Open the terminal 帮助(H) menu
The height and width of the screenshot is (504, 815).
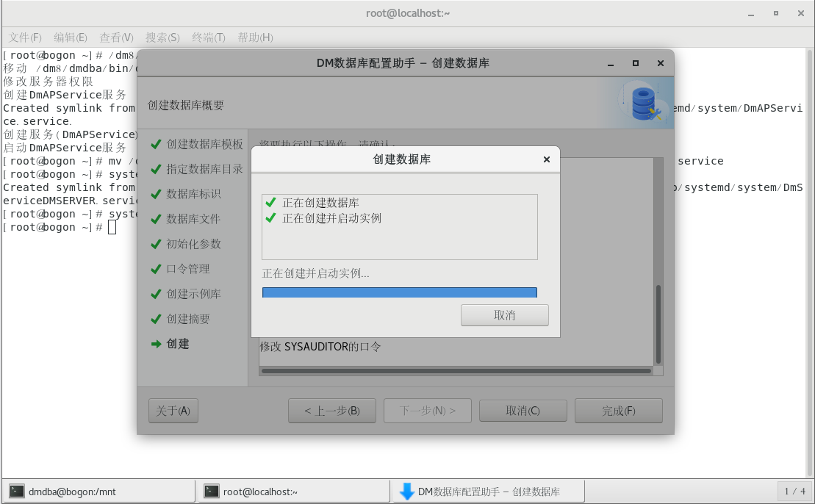tap(255, 37)
